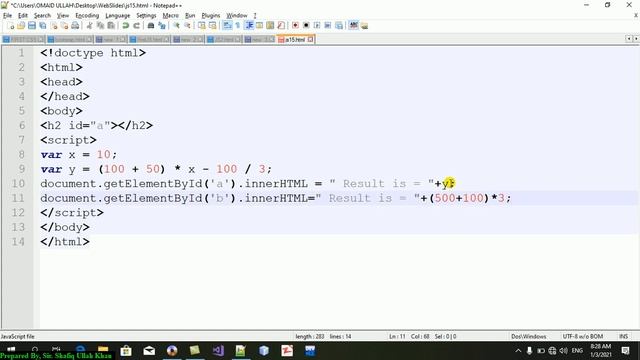640x360 pixels.
Task: Toggle synchronized vertical scrolling
Action: pyautogui.click(x=202, y=26)
